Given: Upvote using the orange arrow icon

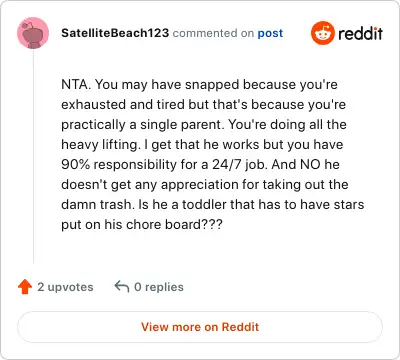Looking at the screenshot, I should pyautogui.click(x=25, y=287).
